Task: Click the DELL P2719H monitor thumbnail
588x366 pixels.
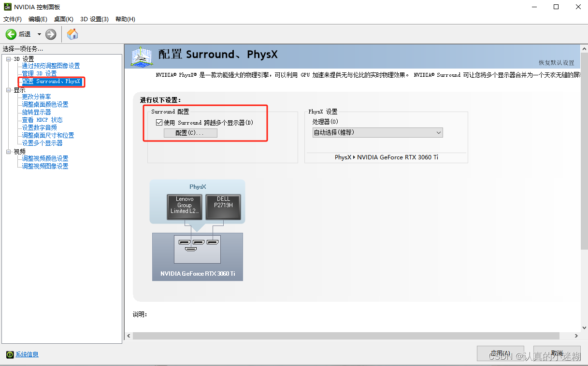Action: (223, 208)
